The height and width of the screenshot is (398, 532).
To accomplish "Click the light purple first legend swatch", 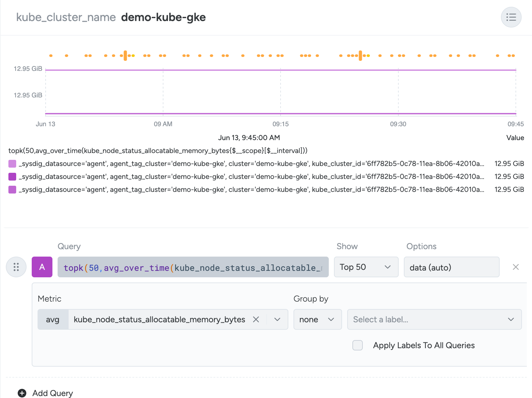I will coord(12,164).
